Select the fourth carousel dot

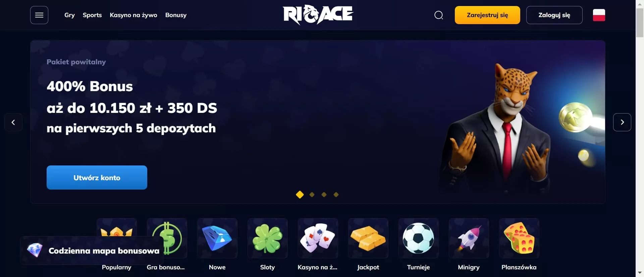[x=336, y=195]
